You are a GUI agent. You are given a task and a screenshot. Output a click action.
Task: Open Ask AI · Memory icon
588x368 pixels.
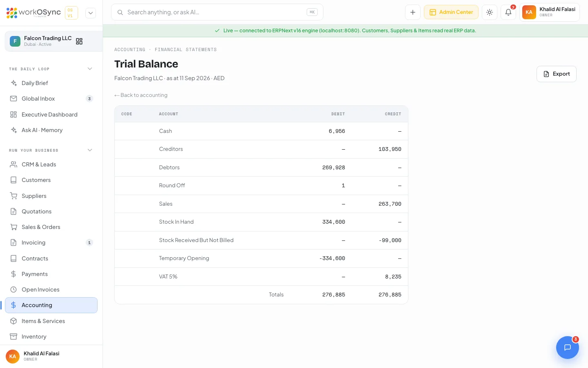coord(13,130)
